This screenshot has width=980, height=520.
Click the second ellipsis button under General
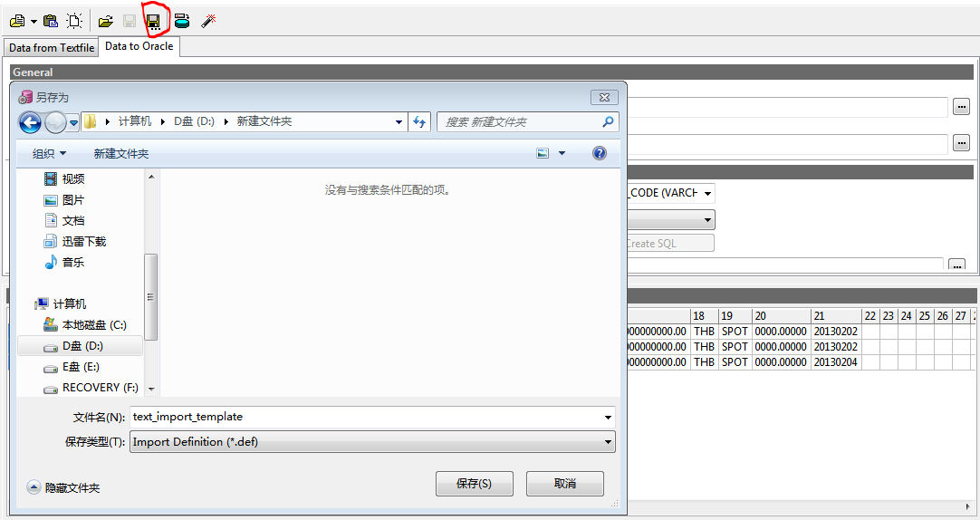(x=961, y=143)
